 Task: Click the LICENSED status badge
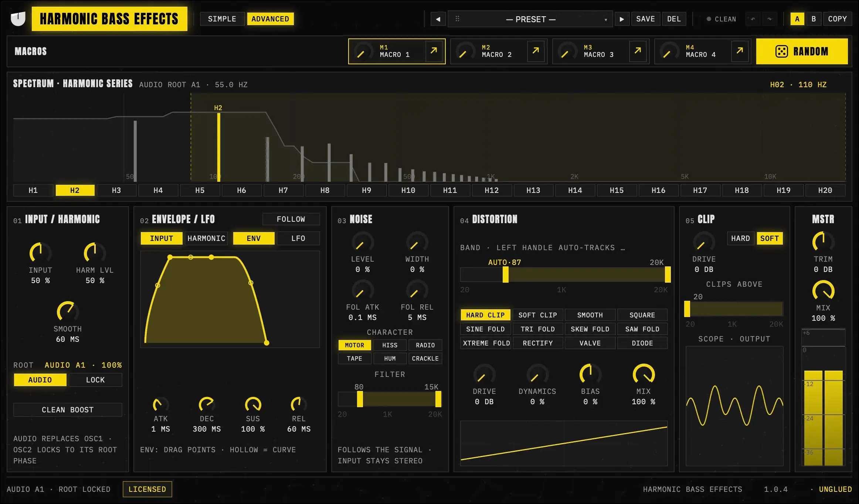coord(147,489)
